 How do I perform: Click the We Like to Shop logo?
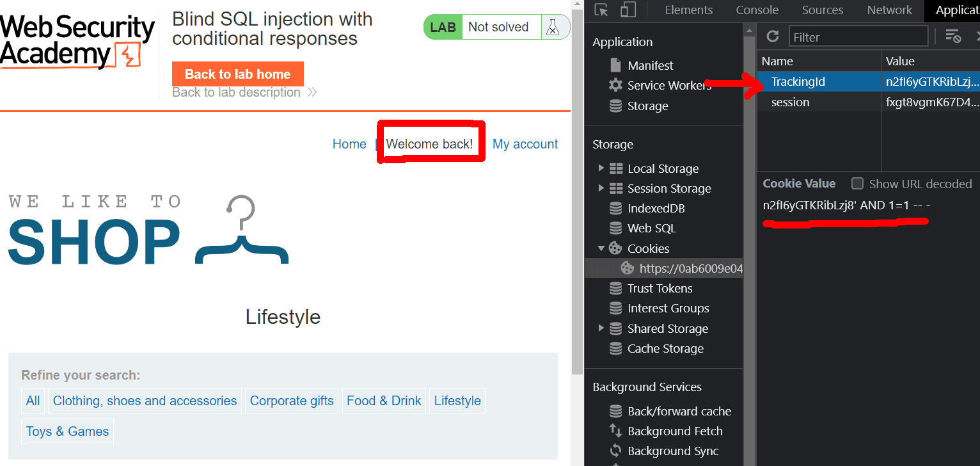tap(148, 229)
